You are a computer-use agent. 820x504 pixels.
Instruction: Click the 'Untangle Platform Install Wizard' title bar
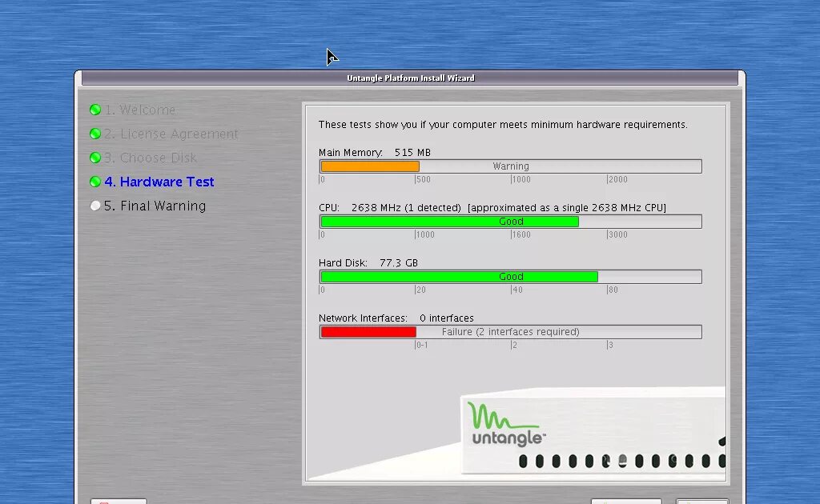(410, 78)
